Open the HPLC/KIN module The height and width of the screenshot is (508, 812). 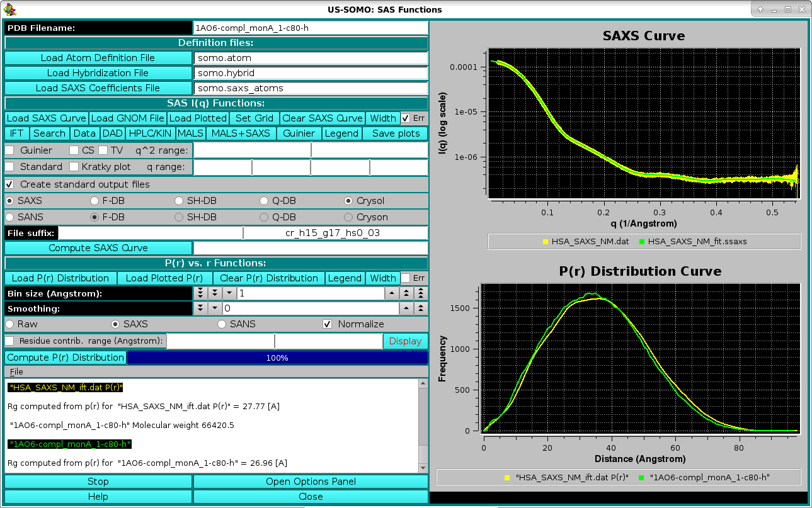pyautogui.click(x=151, y=133)
